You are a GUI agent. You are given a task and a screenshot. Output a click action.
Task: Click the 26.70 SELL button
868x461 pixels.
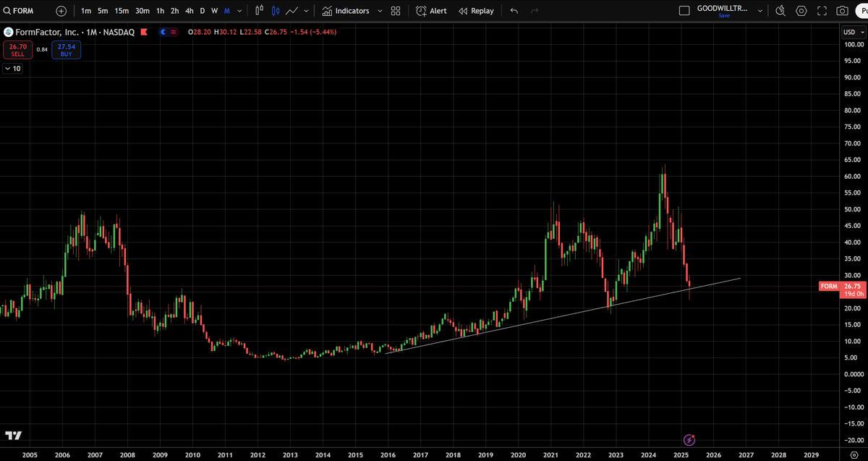[x=17, y=50]
